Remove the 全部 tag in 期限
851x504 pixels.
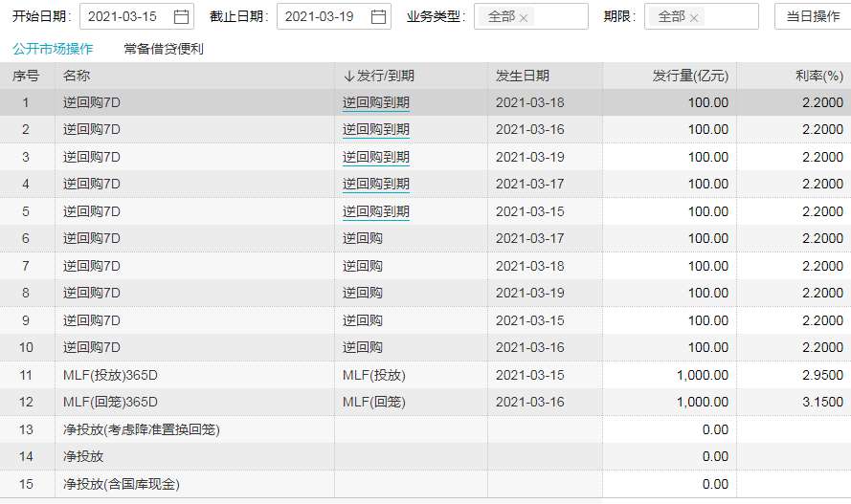694,18
